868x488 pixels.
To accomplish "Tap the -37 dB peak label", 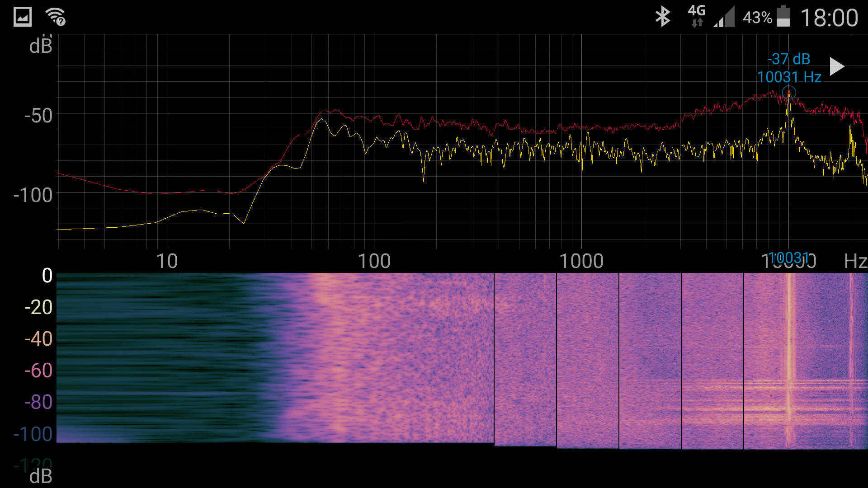I will click(789, 59).
